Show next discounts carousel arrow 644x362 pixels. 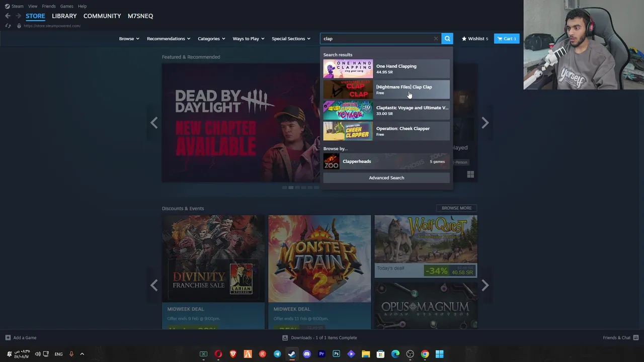point(485,286)
